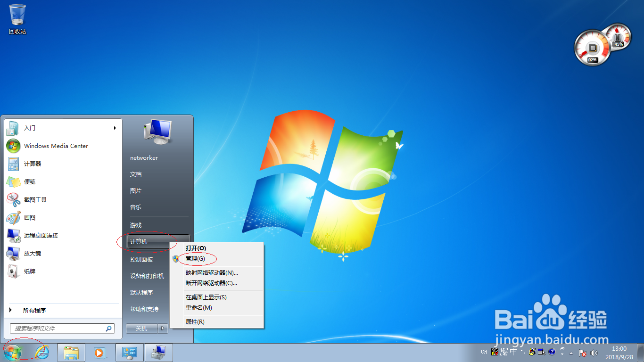644x362 pixels.
Task: Click the IME tools toolbox icon
Action: [x=532, y=352]
